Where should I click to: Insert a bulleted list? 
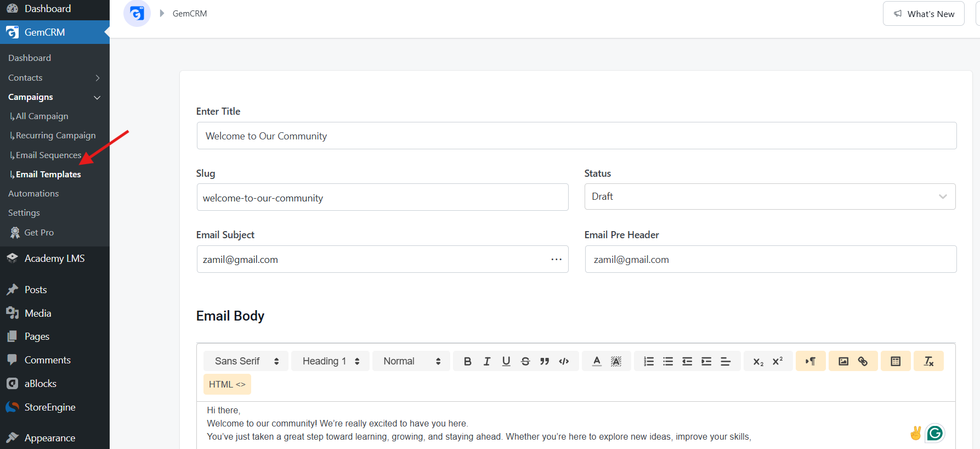click(x=668, y=361)
